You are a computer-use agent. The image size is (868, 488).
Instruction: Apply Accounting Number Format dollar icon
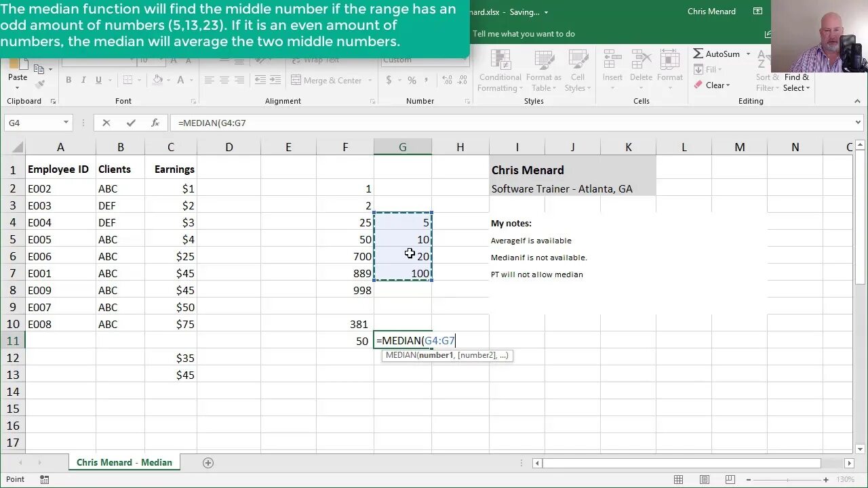coord(389,80)
